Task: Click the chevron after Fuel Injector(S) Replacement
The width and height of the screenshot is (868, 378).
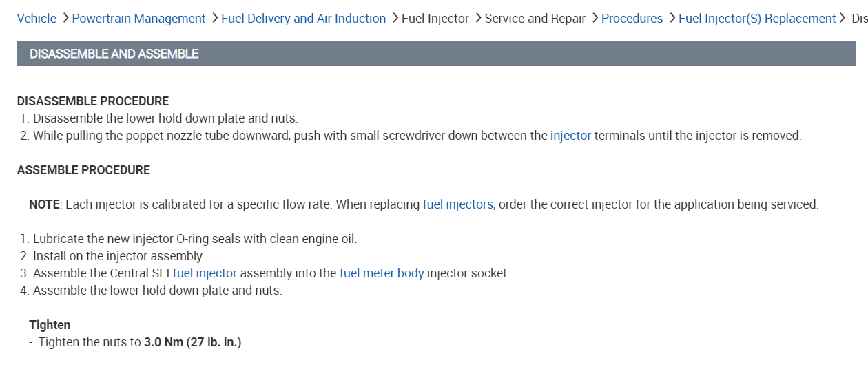Action: coord(843,18)
